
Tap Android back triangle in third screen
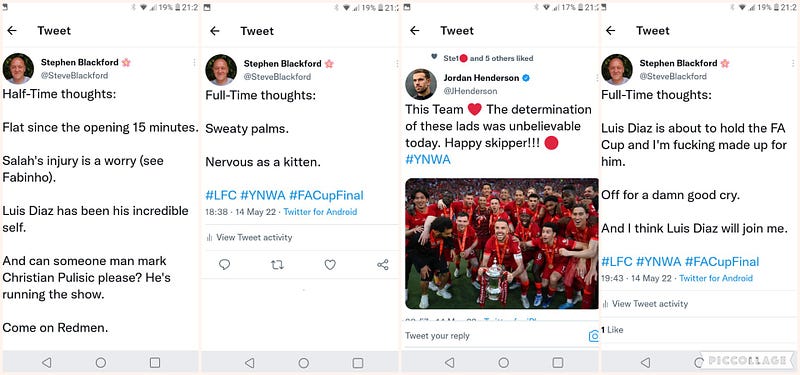pos(449,363)
